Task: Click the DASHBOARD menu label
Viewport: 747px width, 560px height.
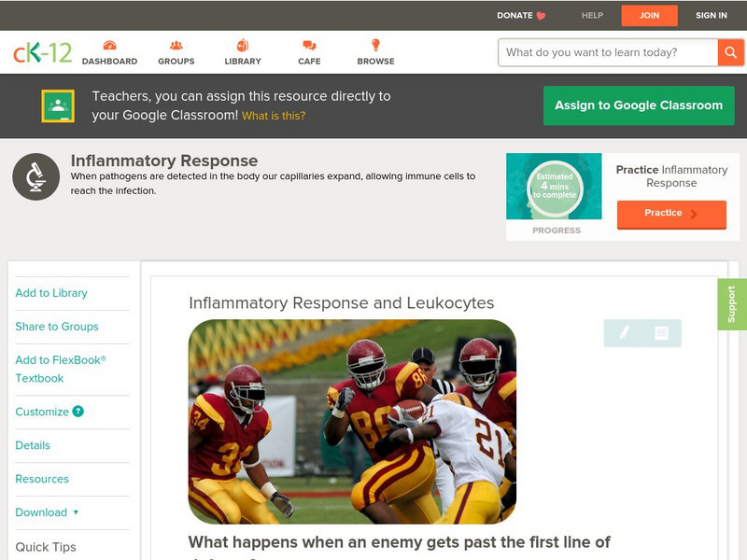Action: coord(109,61)
